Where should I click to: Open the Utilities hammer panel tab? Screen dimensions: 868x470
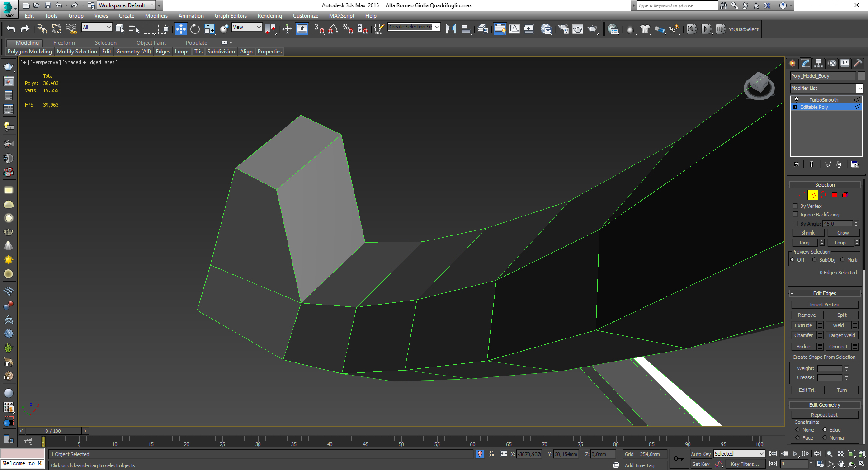(858, 63)
